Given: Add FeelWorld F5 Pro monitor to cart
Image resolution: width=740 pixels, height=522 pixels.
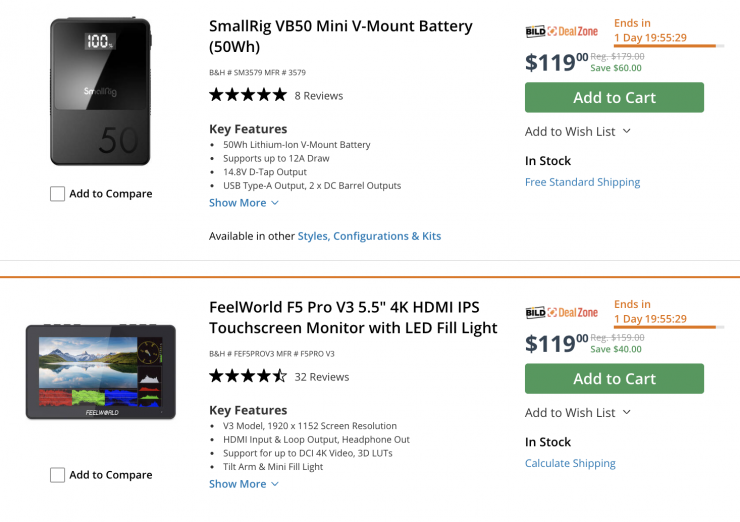Looking at the screenshot, I should (614, 378).
